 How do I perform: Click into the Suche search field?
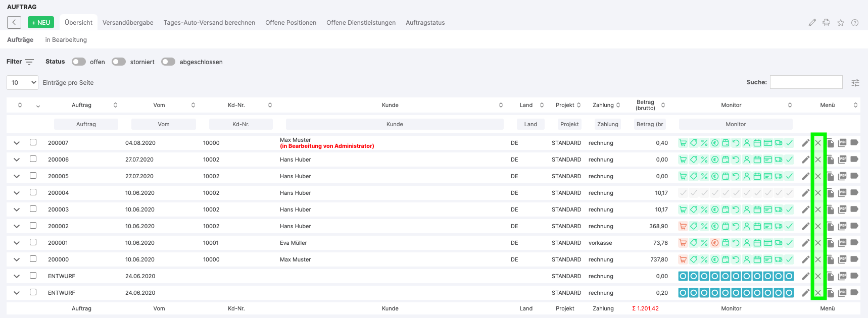[806, 82]
